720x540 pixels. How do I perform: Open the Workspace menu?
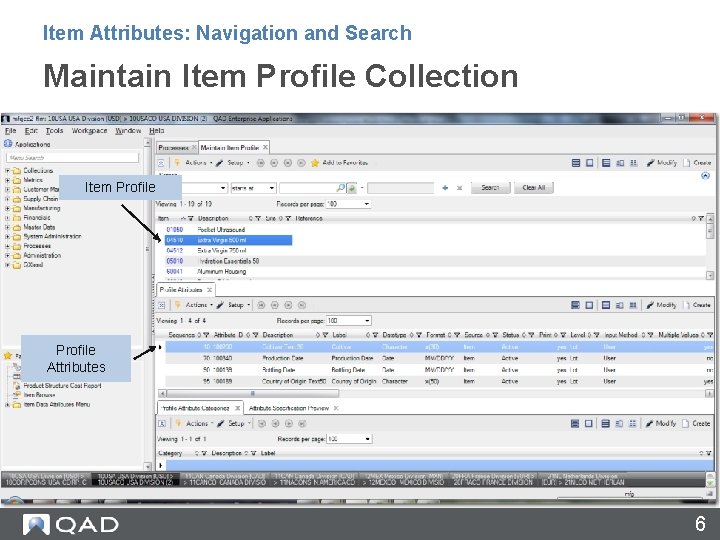point(89,131)
